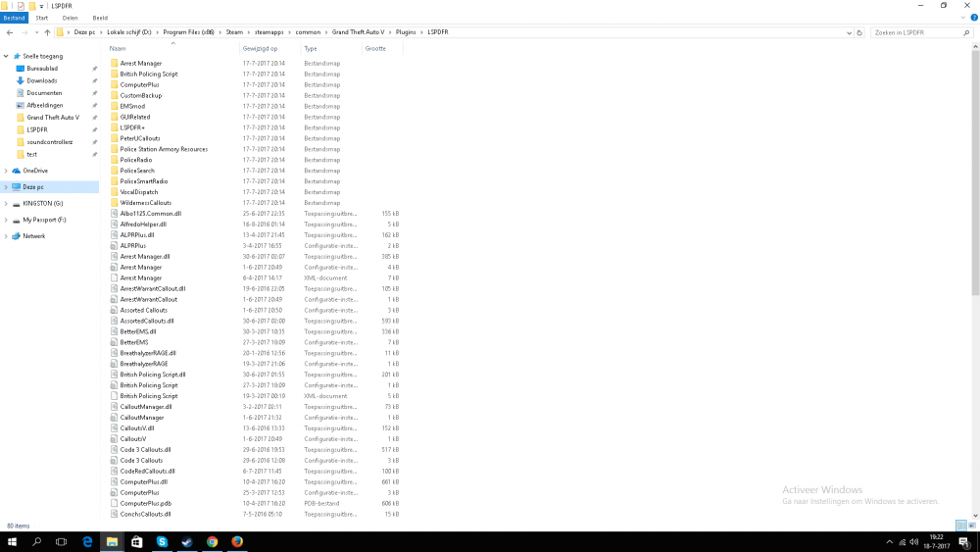Select the BetterEMS.dll file
This screenshot has height=552, width=980.
point(138,332)
